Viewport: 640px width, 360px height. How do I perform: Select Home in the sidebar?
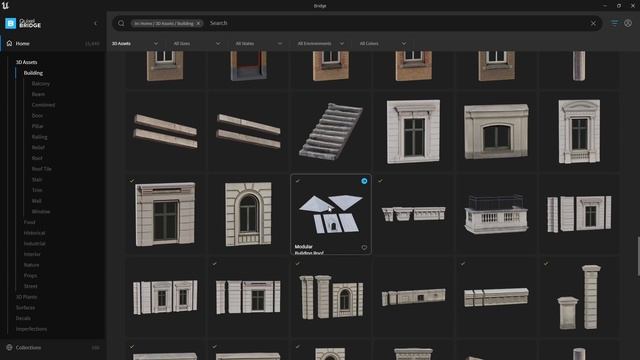tap(22, 43)
